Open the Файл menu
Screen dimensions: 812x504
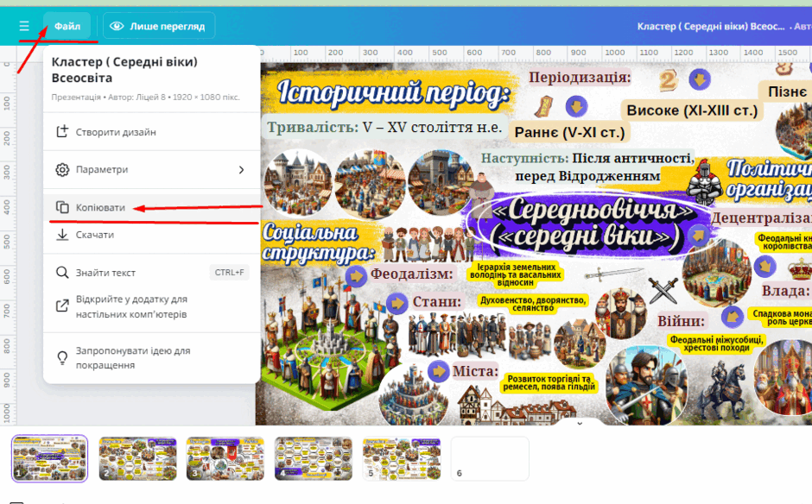pyautogui.click(x=67, y=26)
